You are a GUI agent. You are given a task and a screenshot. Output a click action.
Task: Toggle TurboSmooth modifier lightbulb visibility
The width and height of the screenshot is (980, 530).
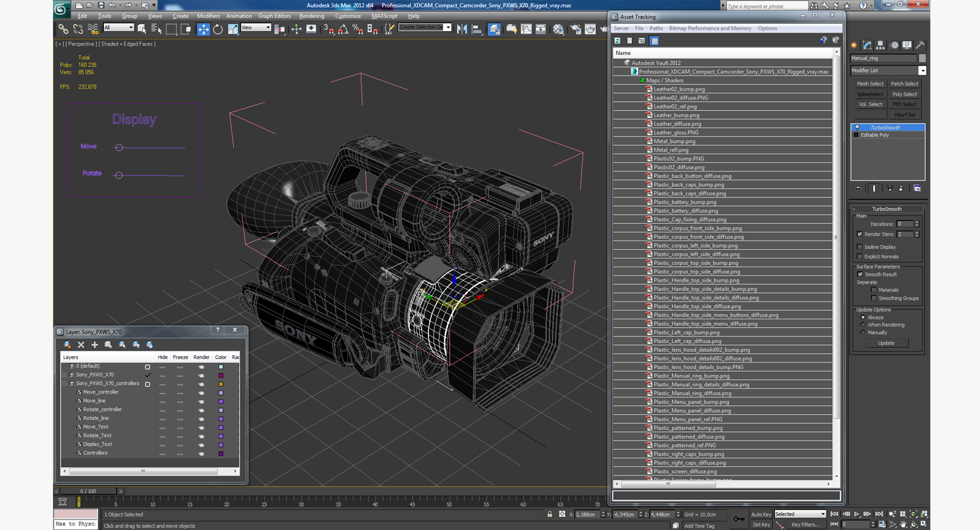coord(857,127)
